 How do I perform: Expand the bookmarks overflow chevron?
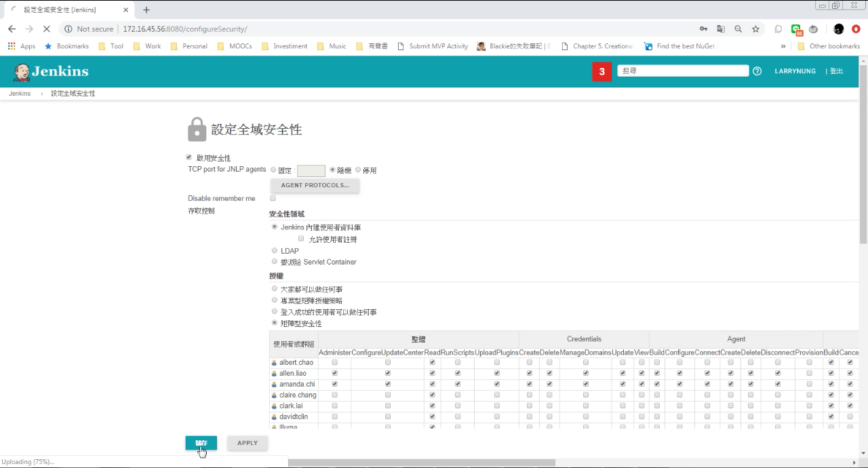[x=783, y=46]
